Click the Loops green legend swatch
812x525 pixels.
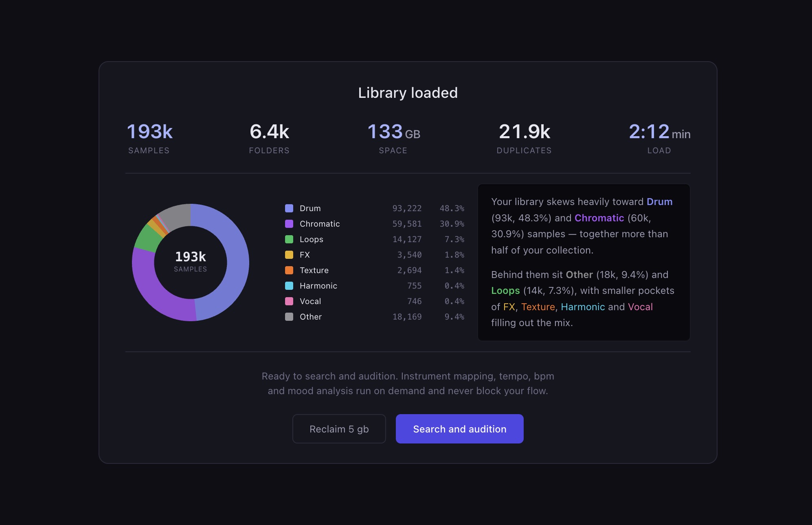point(289,239)
